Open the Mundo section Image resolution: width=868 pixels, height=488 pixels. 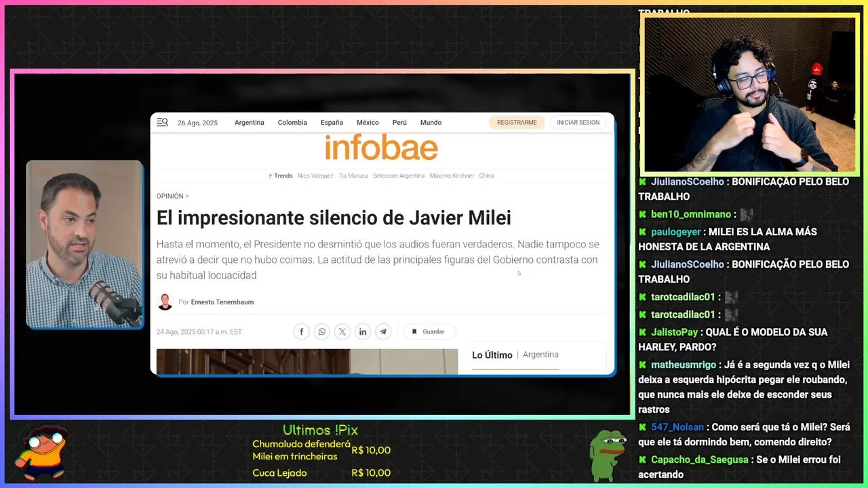pos(431,123)
